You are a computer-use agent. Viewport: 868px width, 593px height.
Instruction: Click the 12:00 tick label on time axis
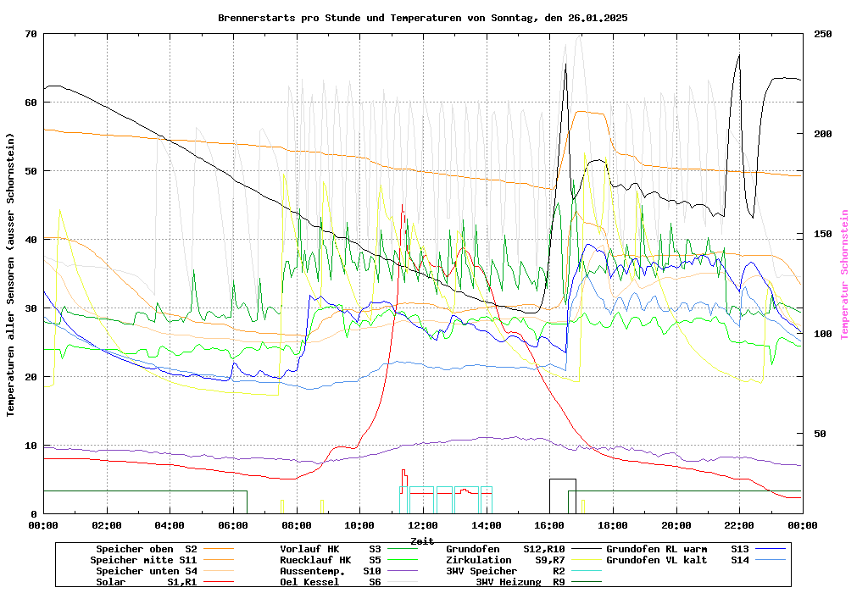coord(422,525)
